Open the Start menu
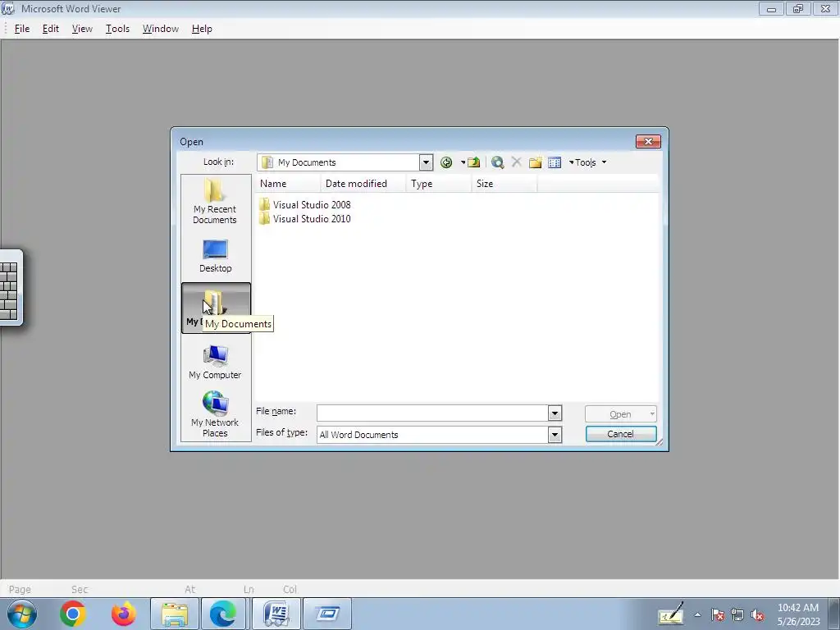This screenshot has height=630, width=840. pyautogui.click(x=22, y=614)
